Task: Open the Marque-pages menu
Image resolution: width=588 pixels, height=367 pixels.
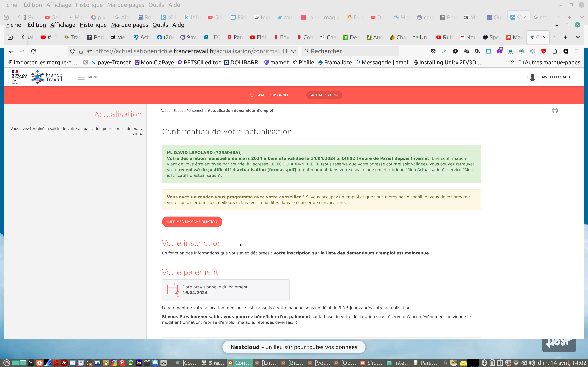Action: 130,25
